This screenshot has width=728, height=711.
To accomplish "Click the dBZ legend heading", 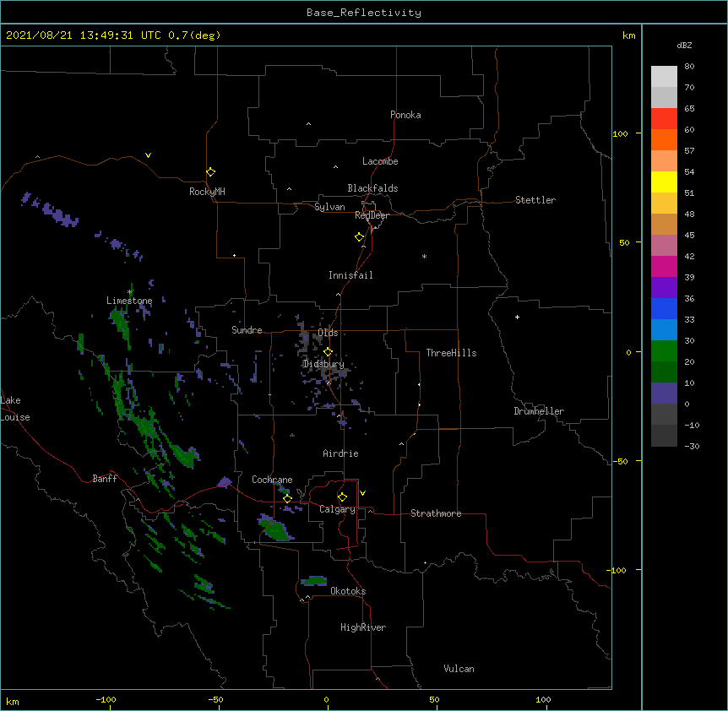I will point(684,46).
